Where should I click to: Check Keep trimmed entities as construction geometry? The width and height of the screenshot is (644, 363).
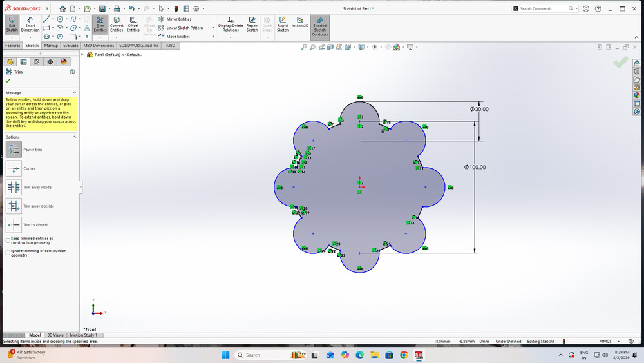click(8, 240)
